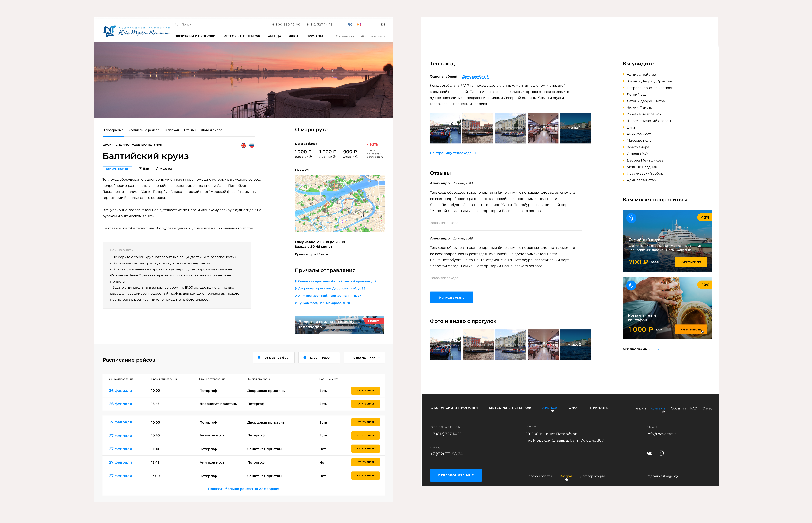
Task: Click the calendar grid icon in date filter
Action: pyautogui.click(x=260, y=358)
